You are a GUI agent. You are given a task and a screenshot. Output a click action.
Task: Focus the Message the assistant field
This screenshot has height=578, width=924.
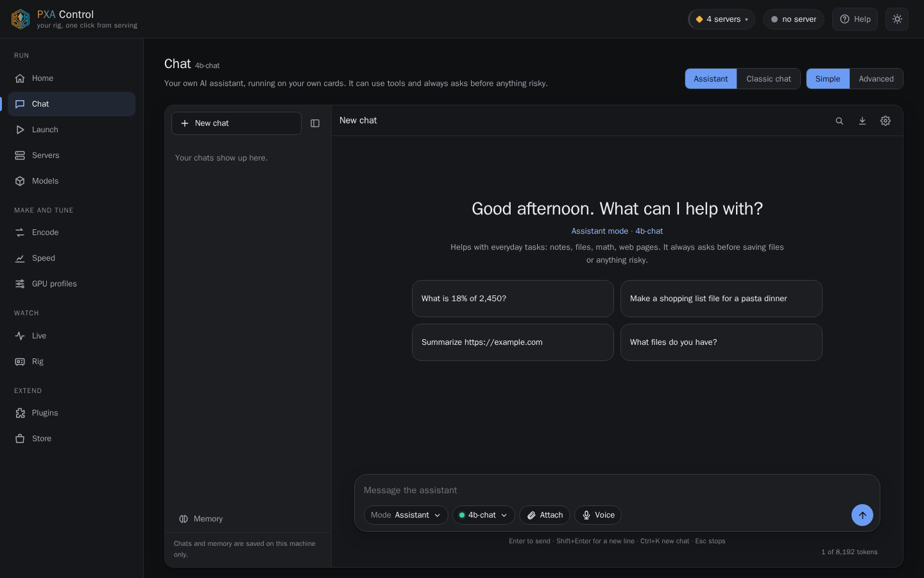pyautogui.click(x=617, y=490)
